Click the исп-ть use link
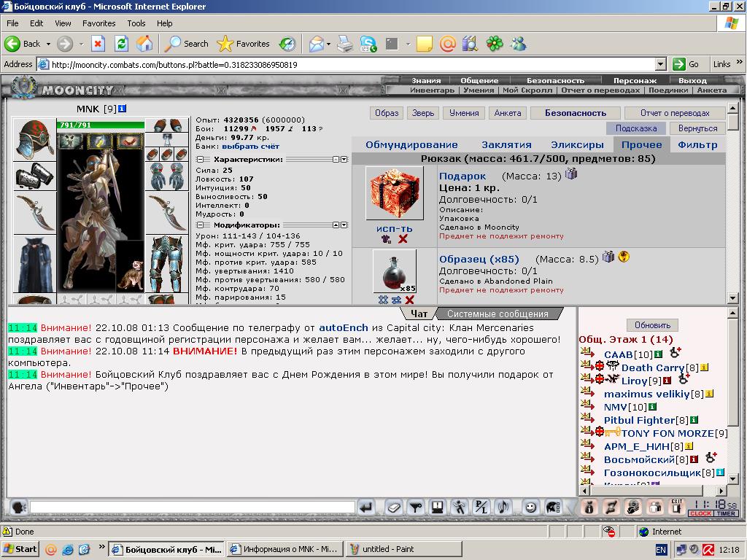The width and height of the screenshot is (747, 560). tap(395, 228)
